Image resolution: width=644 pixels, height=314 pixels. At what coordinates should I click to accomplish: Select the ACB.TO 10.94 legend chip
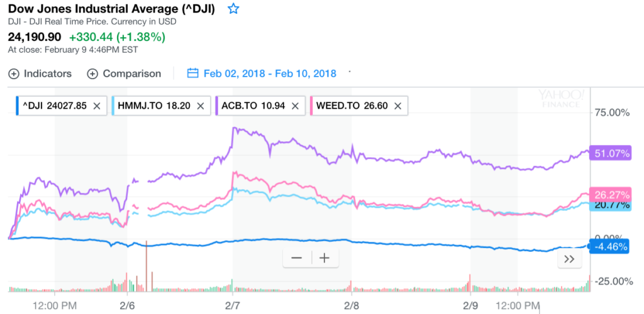coord(253,106)
